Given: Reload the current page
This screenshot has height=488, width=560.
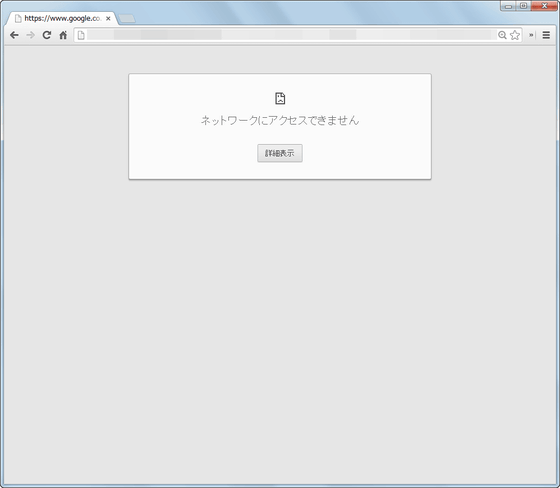Looking at the screenshot, I should [47, 35].
